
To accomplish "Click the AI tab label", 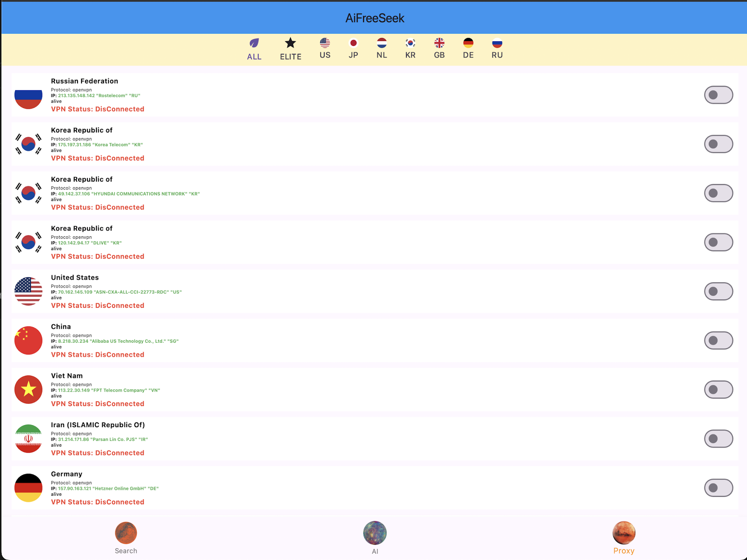I will click(375, 551).
